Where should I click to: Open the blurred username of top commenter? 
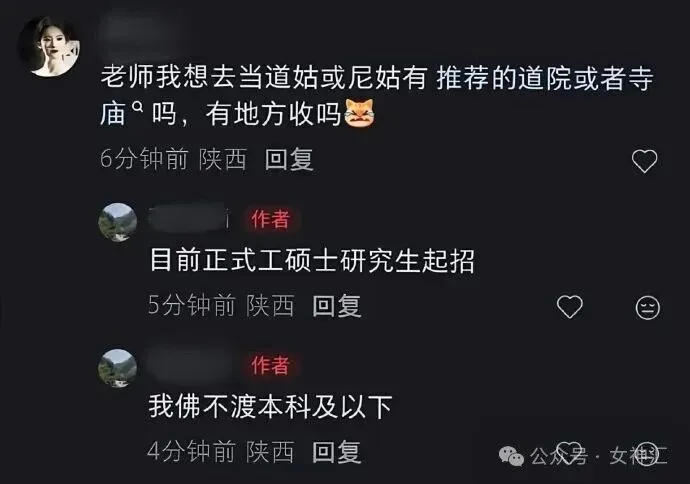[140, 33]
